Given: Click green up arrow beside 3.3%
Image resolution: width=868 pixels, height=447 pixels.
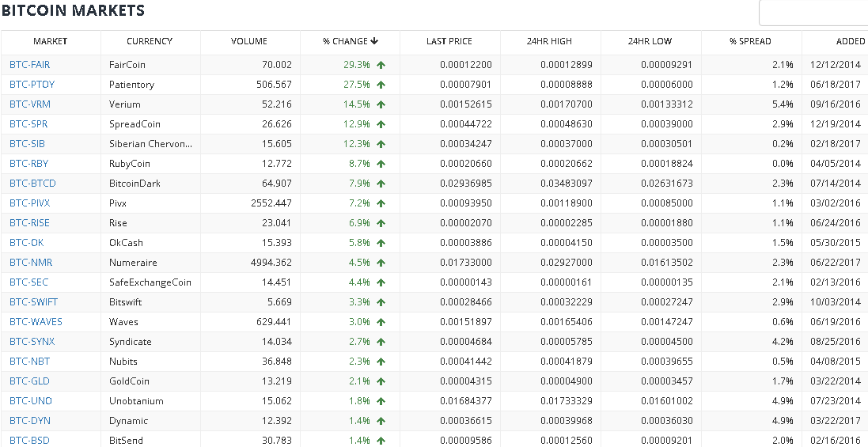Looking at the screenshot, I should coord(381,302).
